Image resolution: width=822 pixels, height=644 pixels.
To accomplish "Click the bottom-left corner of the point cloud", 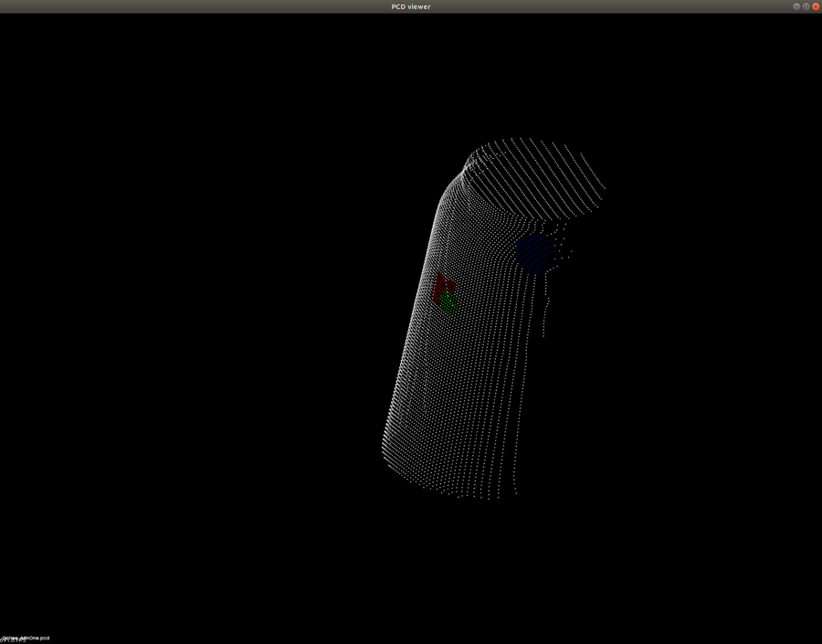I will [385, 448].
